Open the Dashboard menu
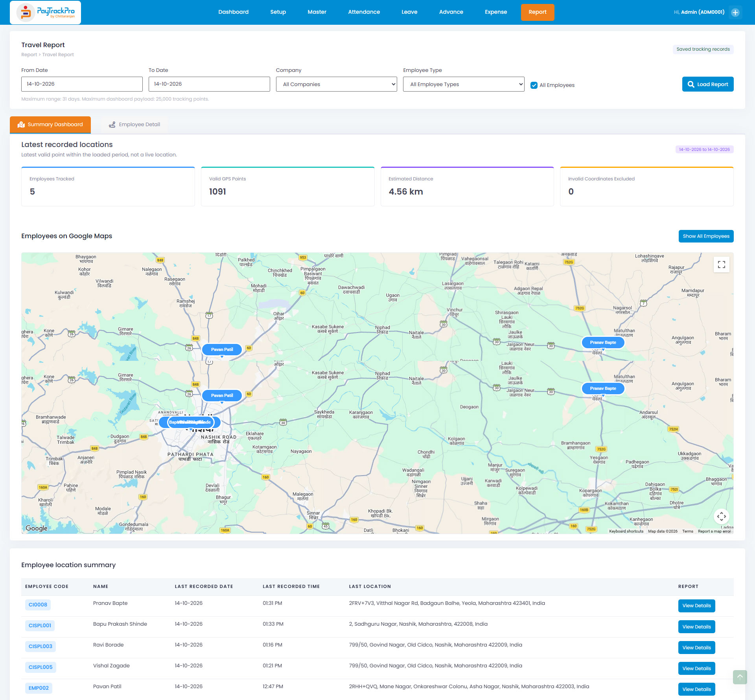Screen dimensions: 755x700 pyautogui.click(x=234, y=12)
